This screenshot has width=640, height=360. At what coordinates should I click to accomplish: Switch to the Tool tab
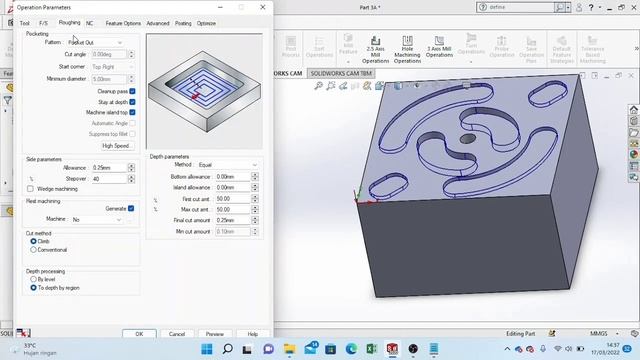[x=24, y=23]
